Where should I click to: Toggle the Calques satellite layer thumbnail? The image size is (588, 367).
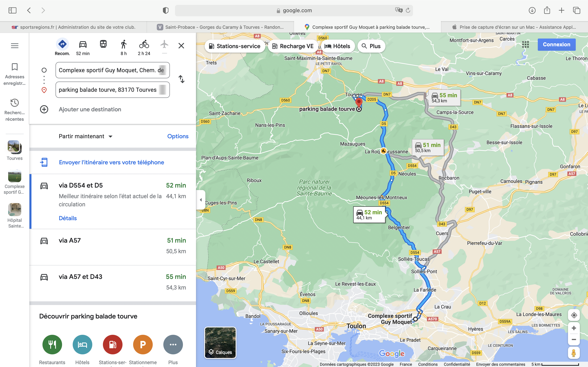(x=220, y=343)
